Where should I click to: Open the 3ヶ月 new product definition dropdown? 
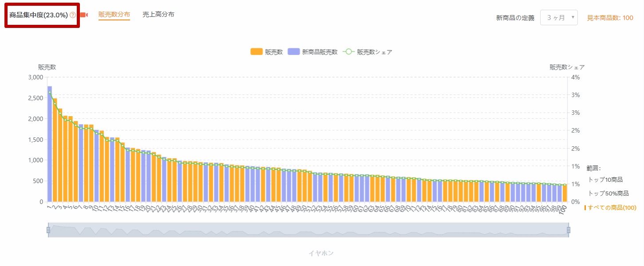click(559, 18)
